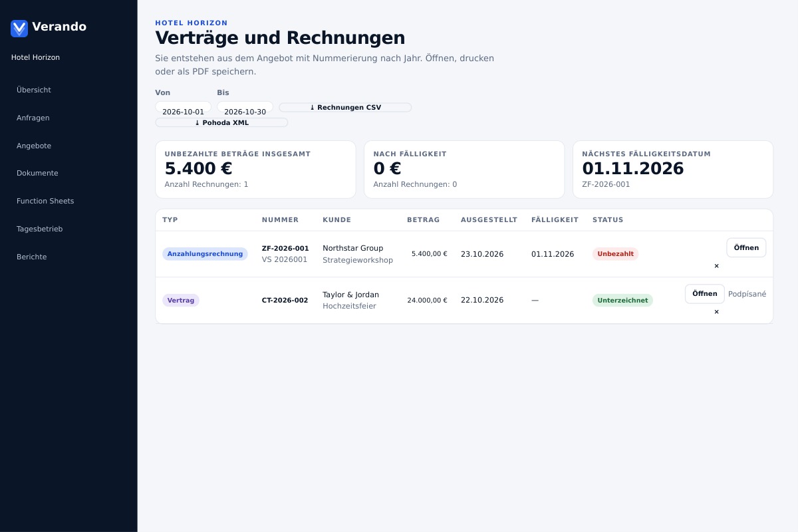Click the 24.000,00 € amount

coord(427,301)
